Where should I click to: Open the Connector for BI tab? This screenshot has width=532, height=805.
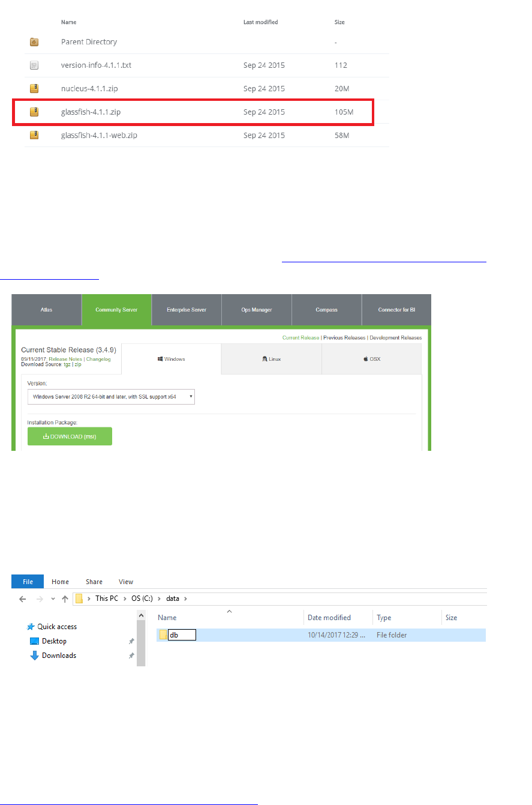coord(396,310)
